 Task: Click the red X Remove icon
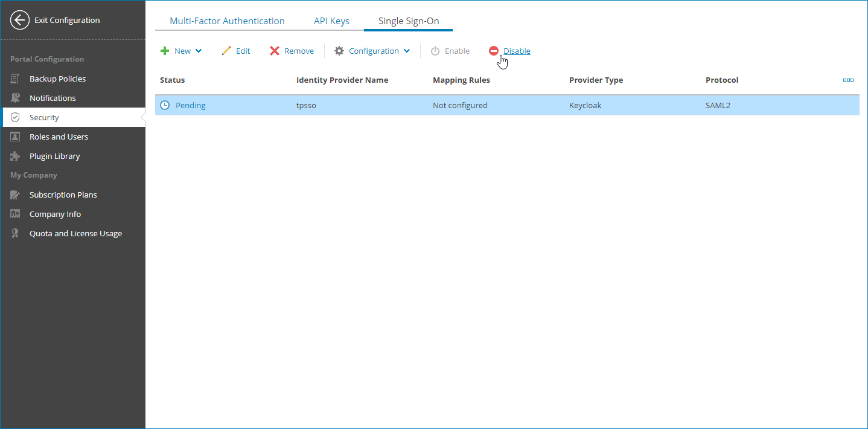tap(275, 51)
